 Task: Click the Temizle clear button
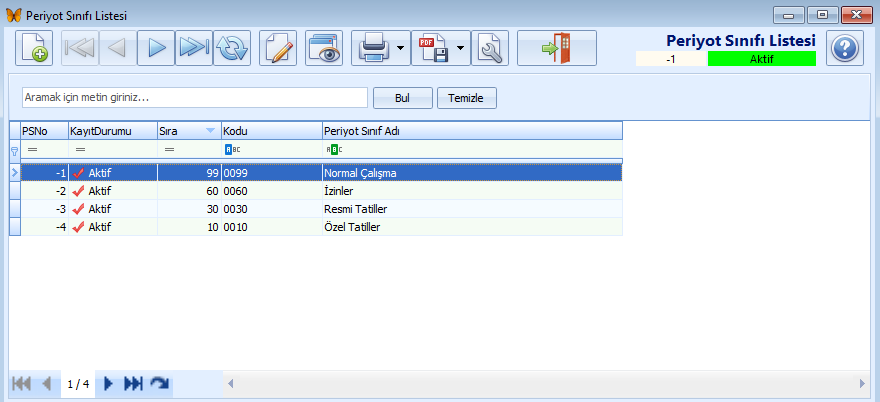point(466,98)
